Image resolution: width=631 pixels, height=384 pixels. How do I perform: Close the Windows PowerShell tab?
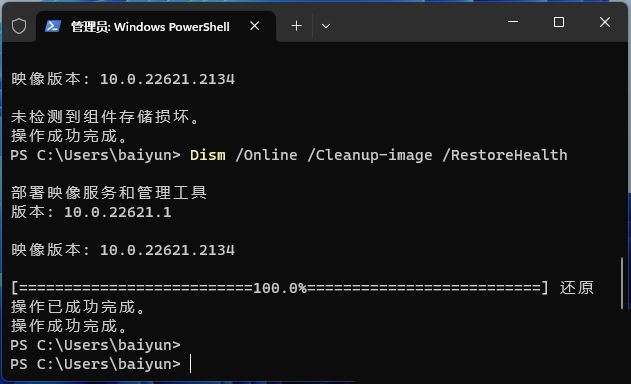[254, 26]
